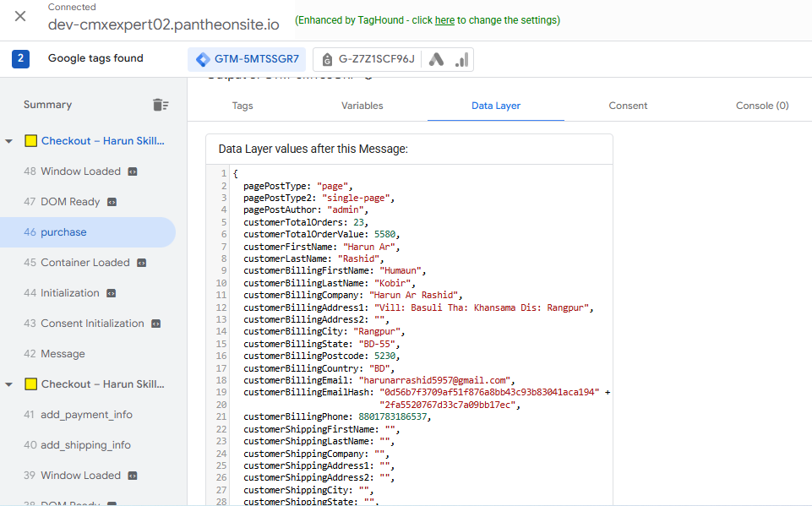Click the customerBillingEmail value harunarrashid5957@gmail.com
Image resolution: width=812 pixels, height=506 pixels.
pyautogui.click(x=433, y=381)
